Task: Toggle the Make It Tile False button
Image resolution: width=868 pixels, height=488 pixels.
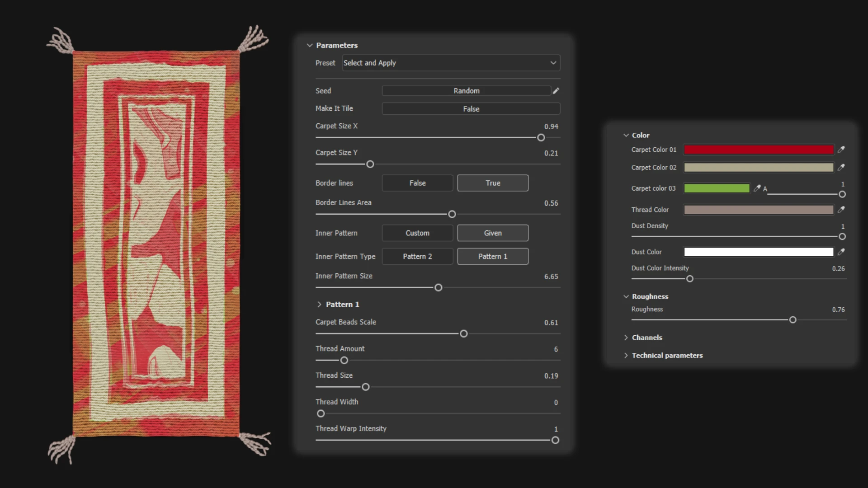Action: pyautogui.click(x=471, y=109)
